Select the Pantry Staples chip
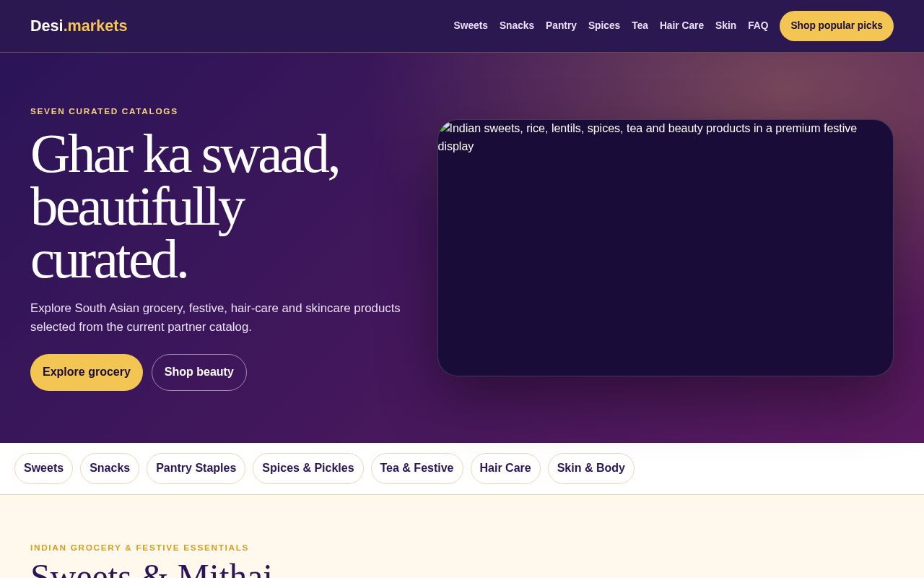Image resolution: width=924 pixels, height=578 pixels. [x=196, y=468]
